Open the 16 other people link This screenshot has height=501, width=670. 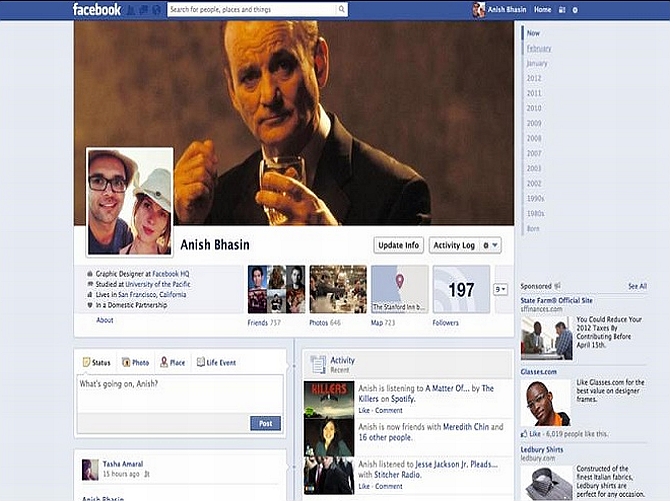click(385, 437)
